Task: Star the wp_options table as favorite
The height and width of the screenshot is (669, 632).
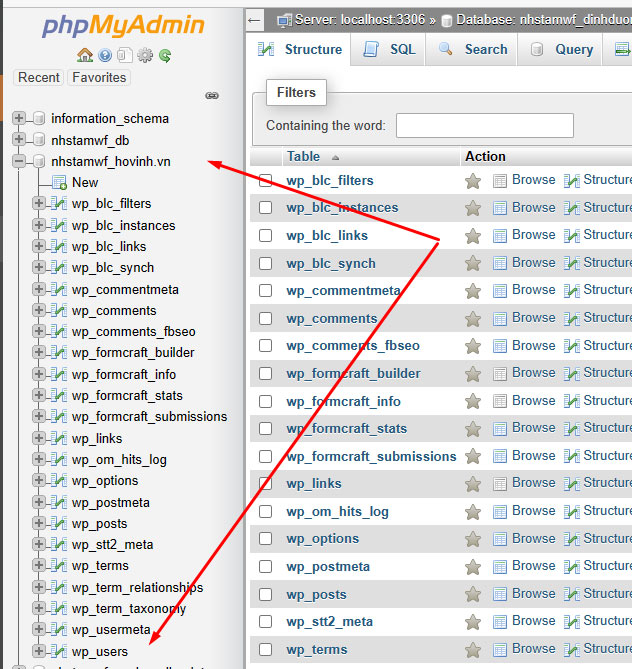Action: pos(473,539)
